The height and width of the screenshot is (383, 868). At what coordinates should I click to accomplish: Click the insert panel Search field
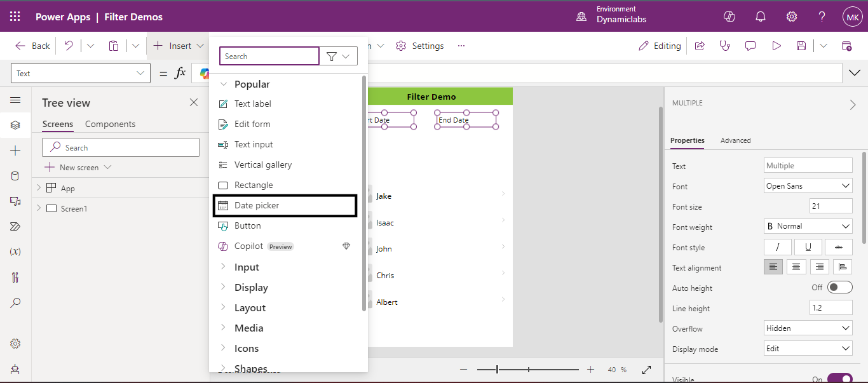pos(269,57)
